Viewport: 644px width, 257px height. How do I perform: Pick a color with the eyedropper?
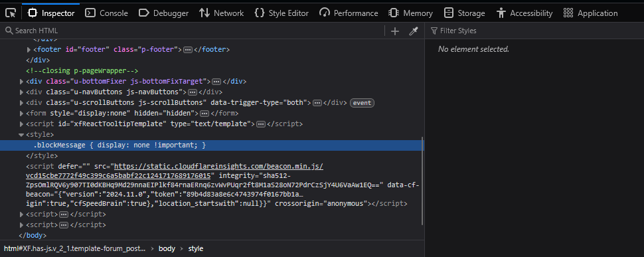tap(413, 31)
